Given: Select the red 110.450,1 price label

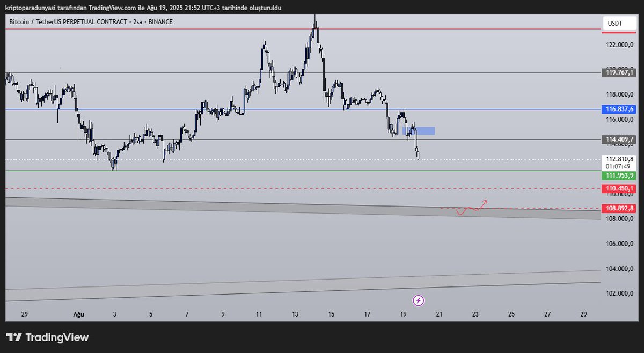Looking at the screenshot, I should tap(619, 188).
